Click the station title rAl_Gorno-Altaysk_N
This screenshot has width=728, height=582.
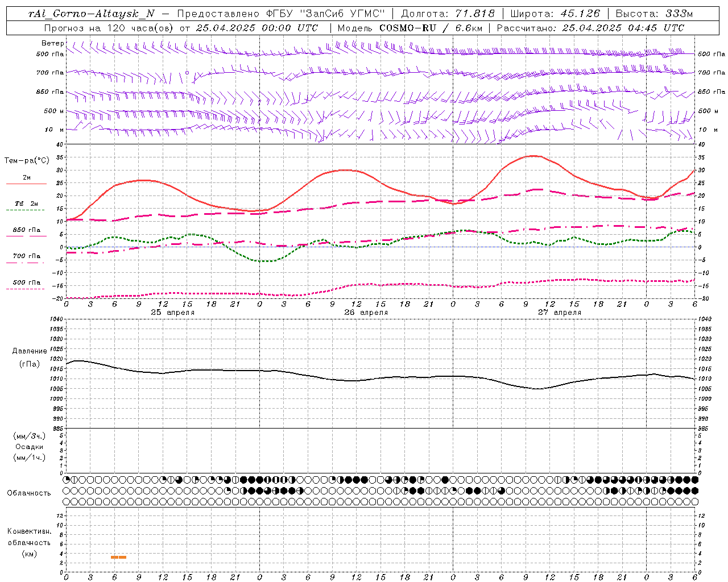pos(92,14)
